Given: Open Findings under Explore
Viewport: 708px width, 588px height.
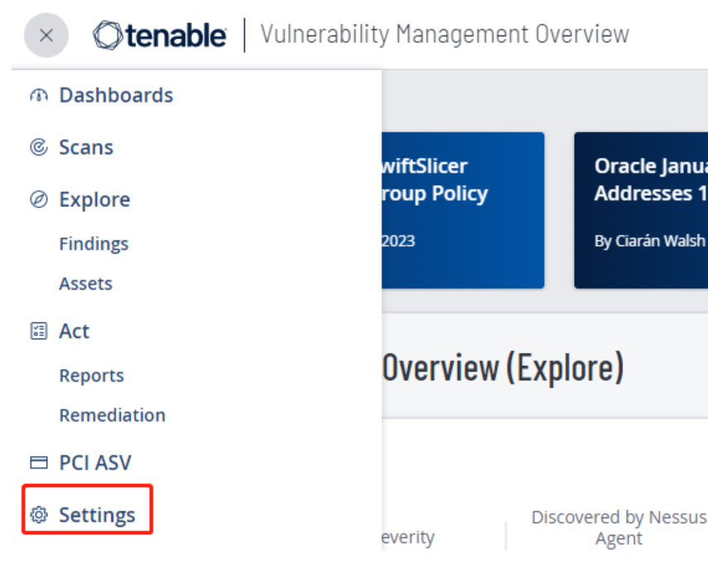Looking at the screenshot, I should [x=94, y=243].
